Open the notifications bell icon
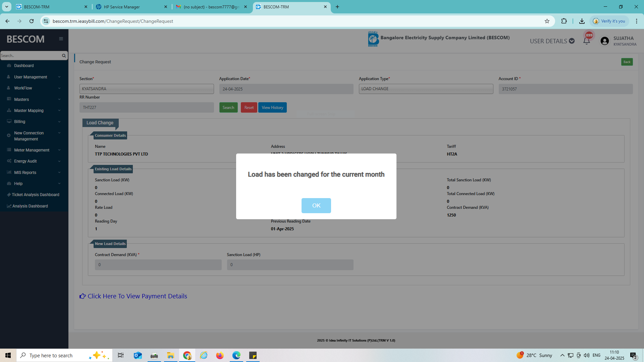 (x=586, y=41)
